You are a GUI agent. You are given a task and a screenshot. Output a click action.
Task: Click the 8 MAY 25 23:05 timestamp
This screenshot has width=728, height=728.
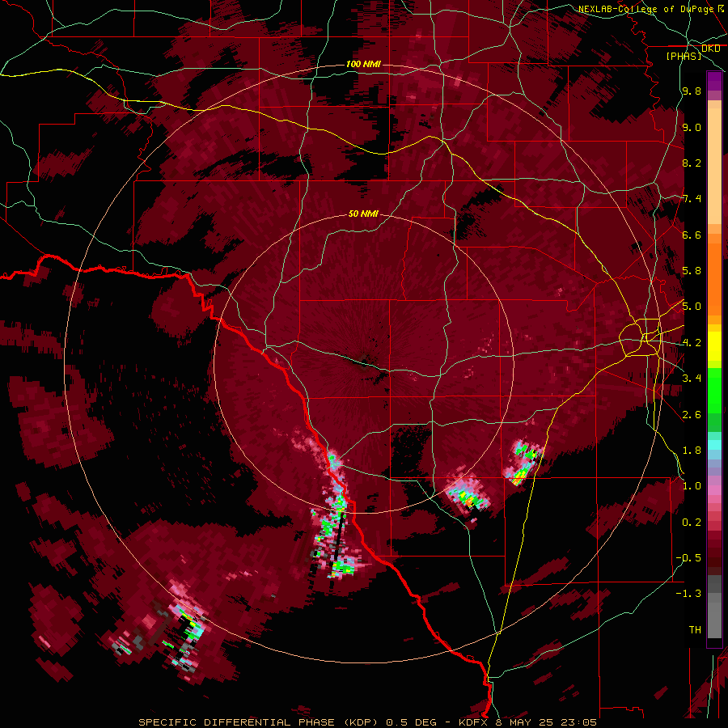545,722
